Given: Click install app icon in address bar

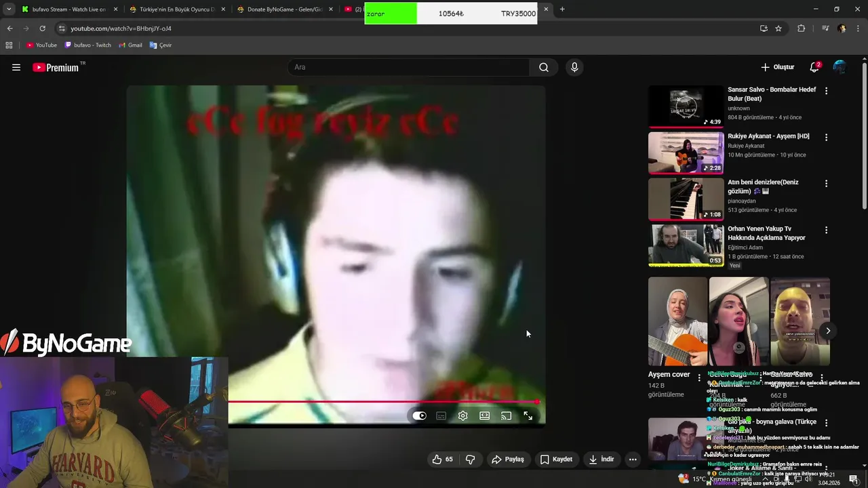Looking at the screenshot, I should click(764, 28).
